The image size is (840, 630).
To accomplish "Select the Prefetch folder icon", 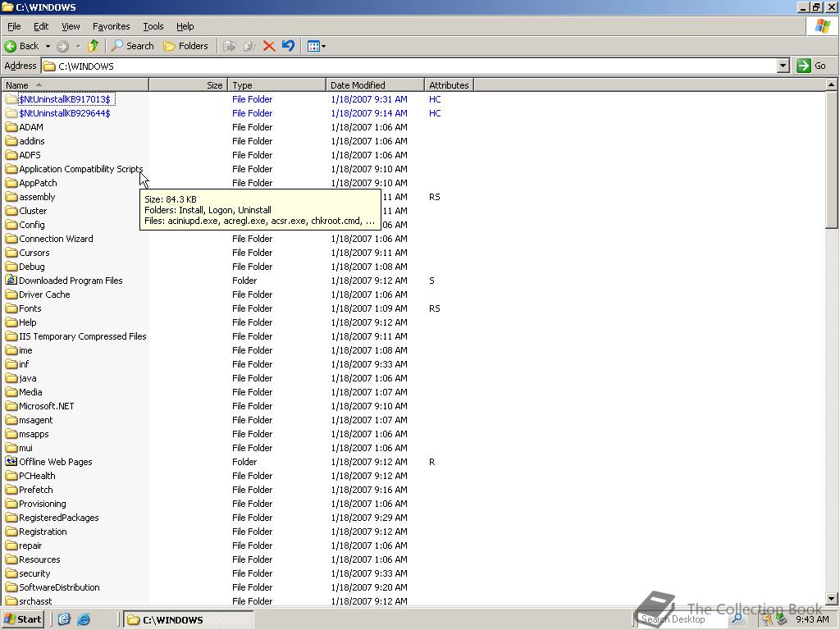I will [x=11, y=489].
